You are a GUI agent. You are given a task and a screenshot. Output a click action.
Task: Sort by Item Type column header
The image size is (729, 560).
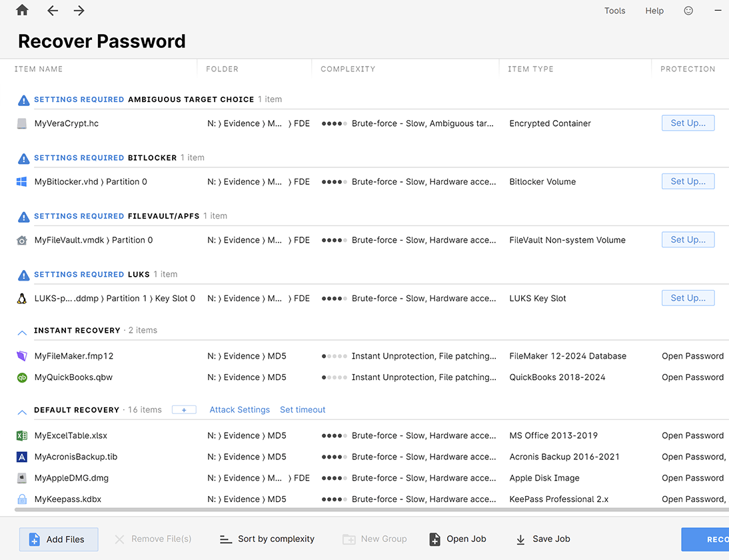coord(530,69)
